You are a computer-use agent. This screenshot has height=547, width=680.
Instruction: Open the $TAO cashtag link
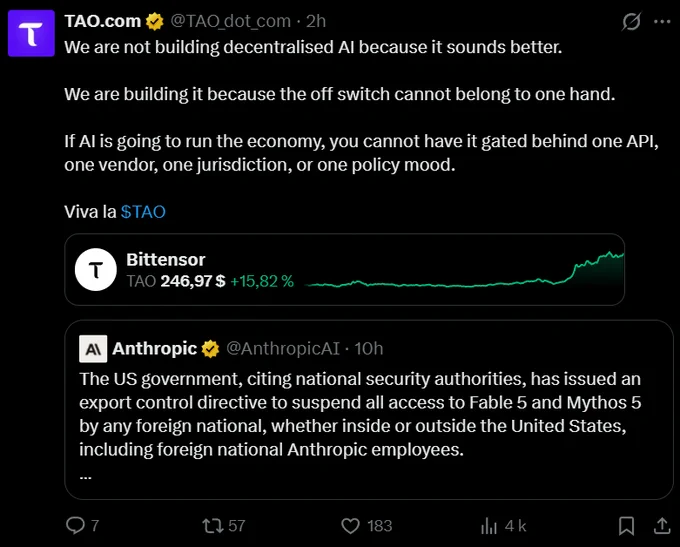point(143,212)
